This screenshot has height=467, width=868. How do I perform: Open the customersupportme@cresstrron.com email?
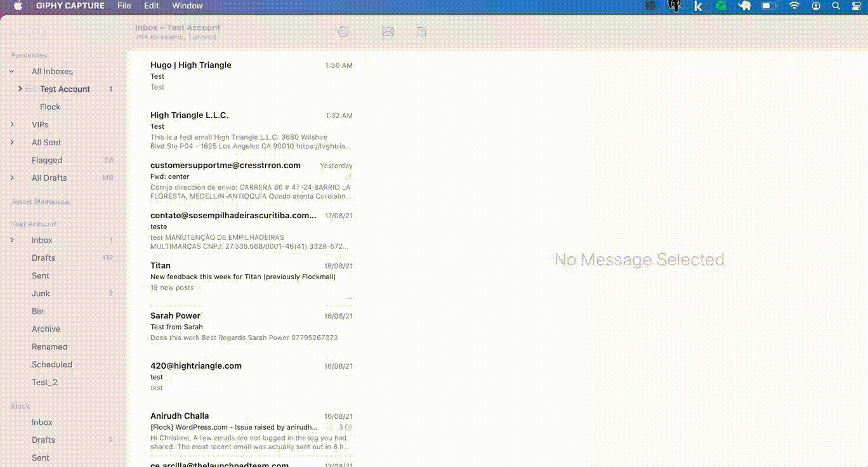point(251,181)
